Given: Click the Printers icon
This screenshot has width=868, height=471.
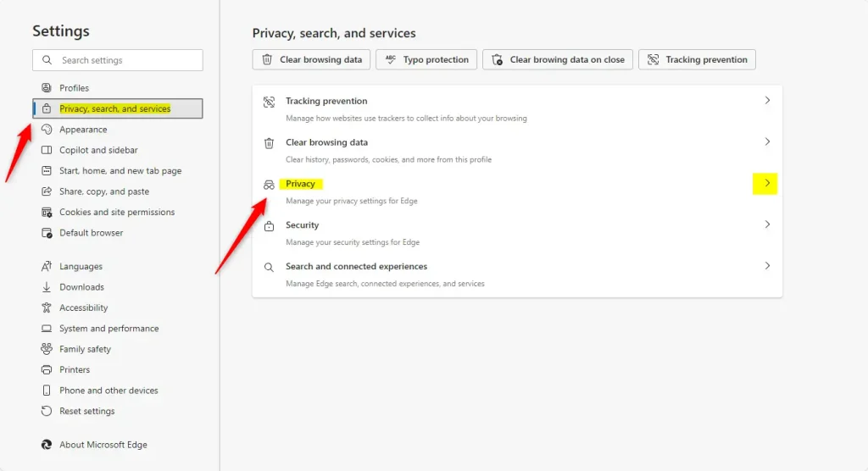Looking at the screenshot, I should 47,369.
